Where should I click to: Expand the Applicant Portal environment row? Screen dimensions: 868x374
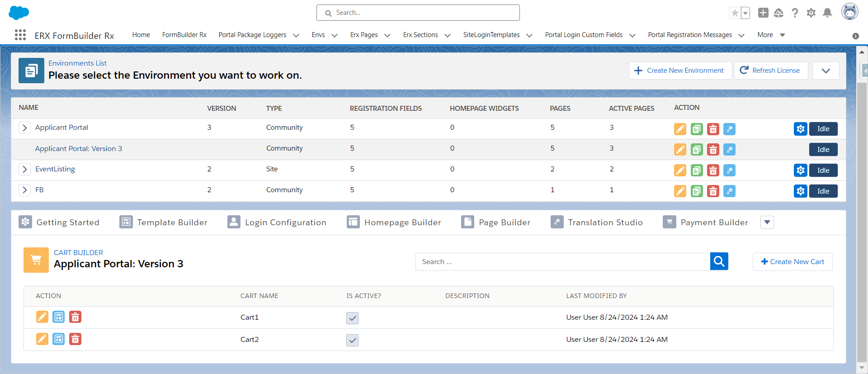(x=25, y=128)
